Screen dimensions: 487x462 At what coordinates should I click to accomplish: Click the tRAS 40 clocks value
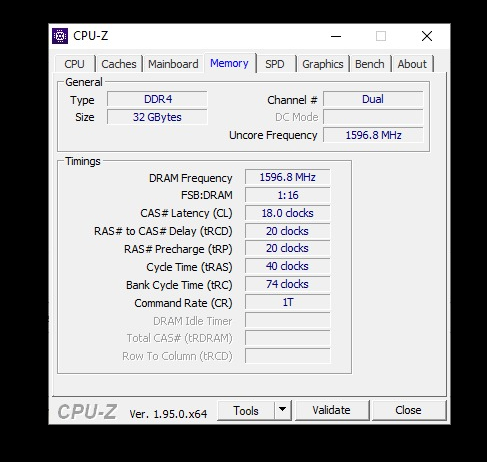click(x=288, y=266)
